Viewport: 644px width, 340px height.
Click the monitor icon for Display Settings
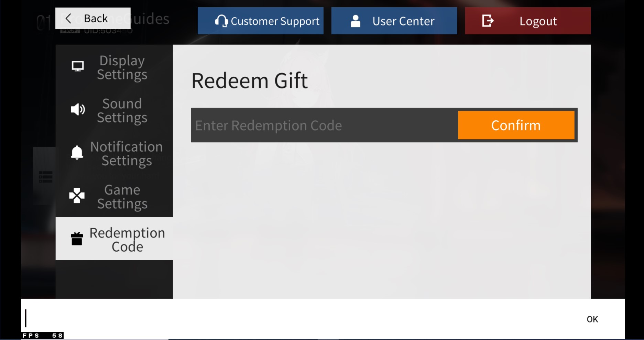tap(78, 66)
